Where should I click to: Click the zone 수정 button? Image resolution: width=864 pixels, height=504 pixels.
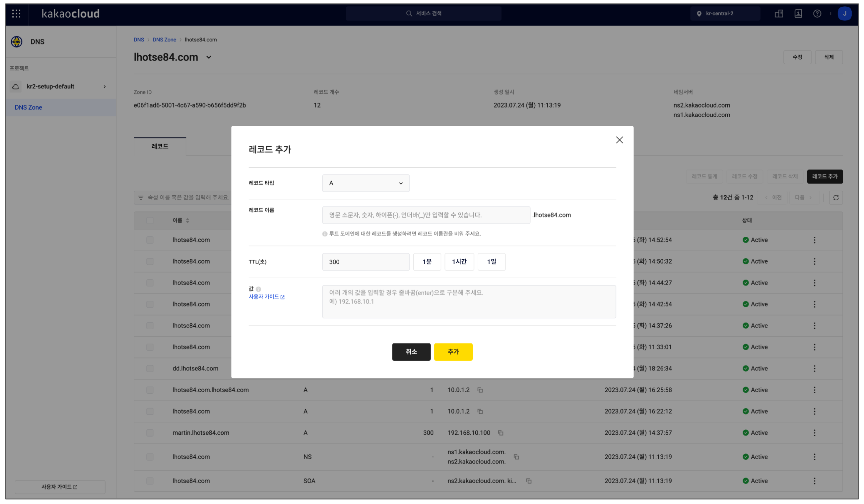coord(797,57)
